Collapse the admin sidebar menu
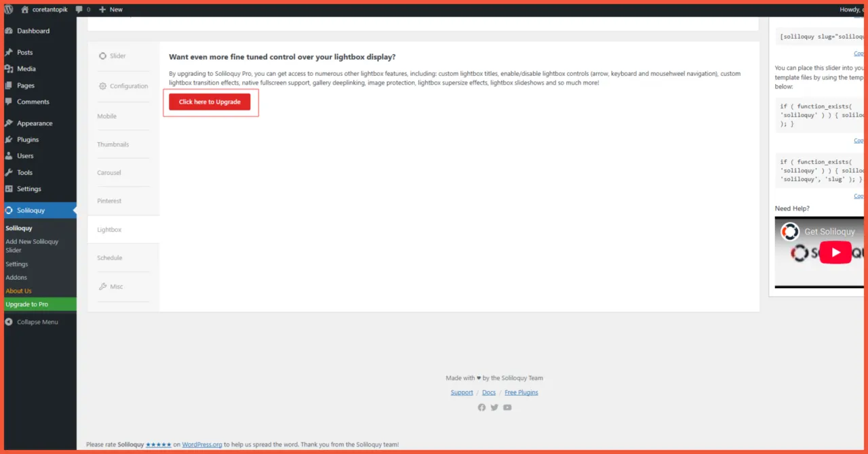 pos(31,322)
